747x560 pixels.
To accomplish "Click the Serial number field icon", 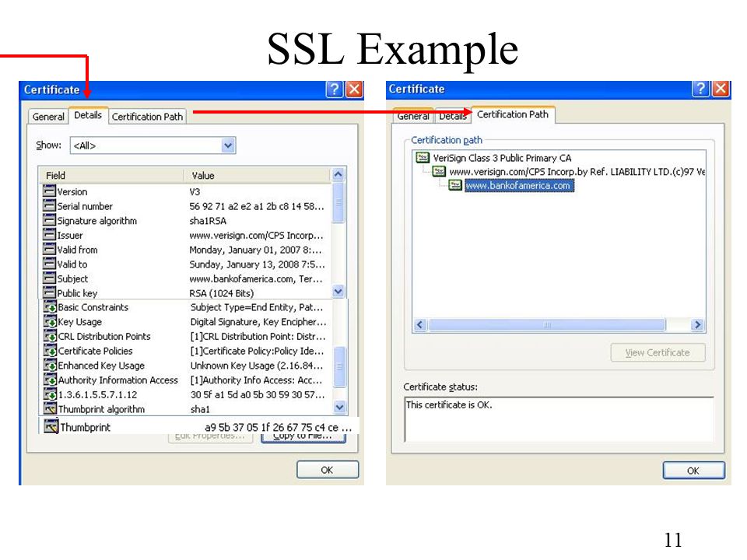I will coord(49,205).
